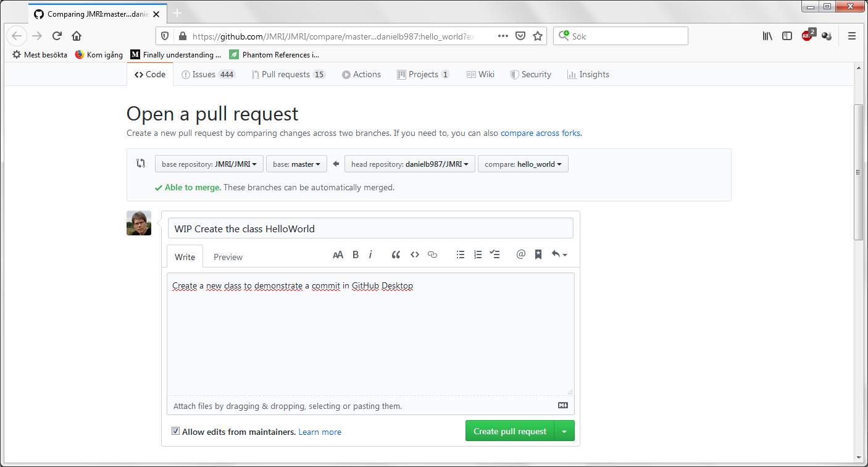Expand the Create pull request options arrow
868x467 pixels.
click(564, 432)
